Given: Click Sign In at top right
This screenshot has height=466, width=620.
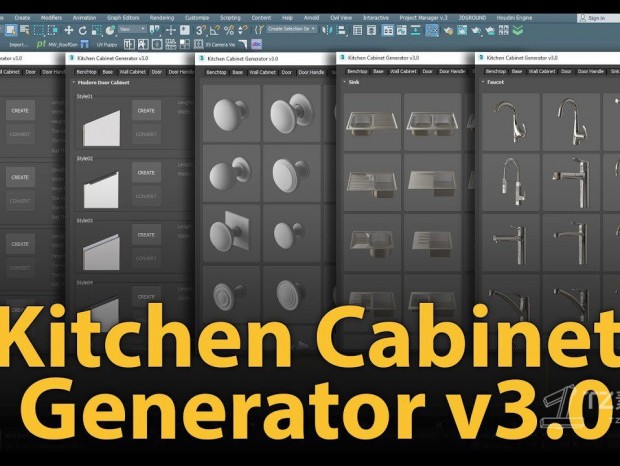Looking at the screenshot, I should point(596,18).
